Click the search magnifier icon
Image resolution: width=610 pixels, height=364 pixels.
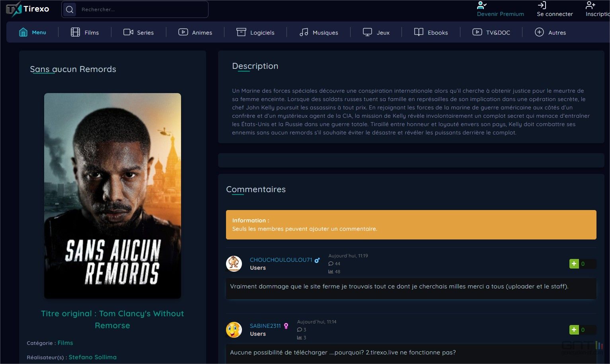tap(70, 10)
